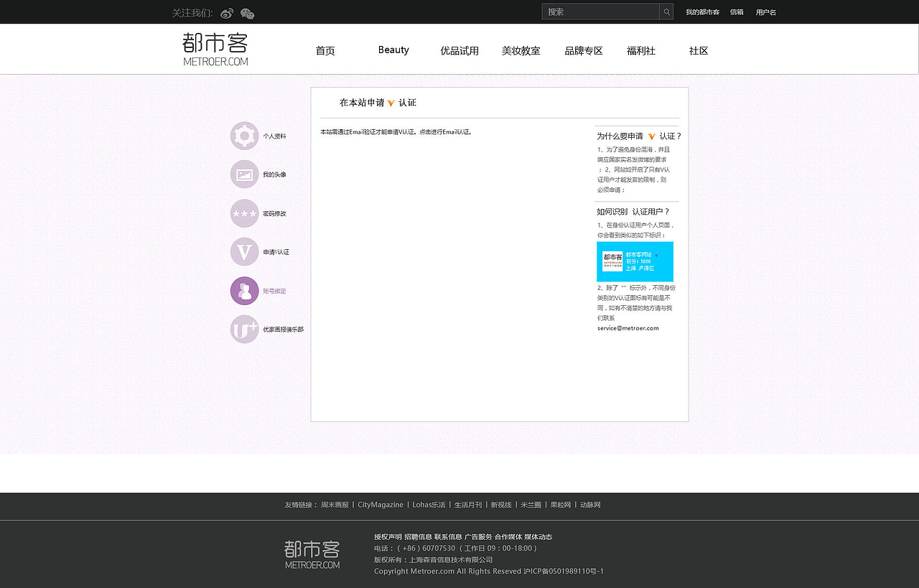Viewport: 919px width, 588px height.
Task: Open 合作媒体 footer link
Action: (x=508, y=537)
